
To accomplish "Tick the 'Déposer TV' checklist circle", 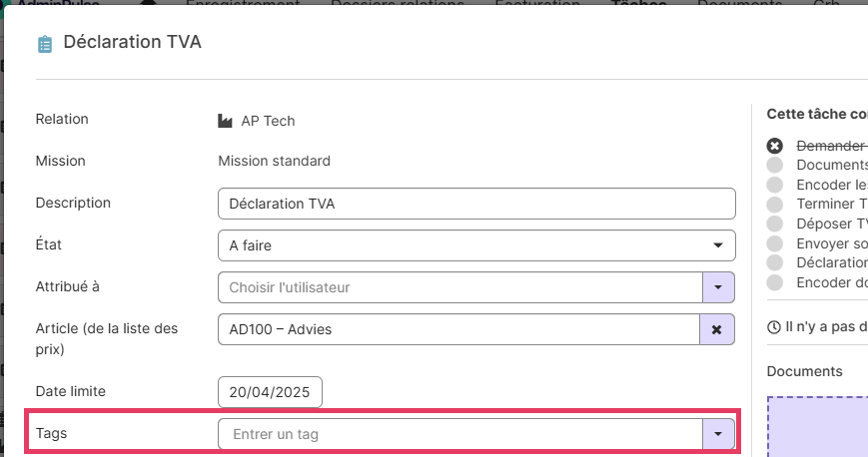I will [774, 224].
